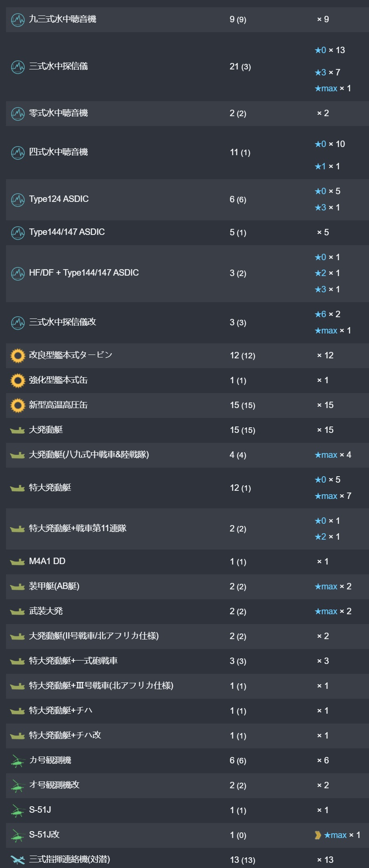The image size is (369, 868).
Task: Click the boiler icon next to 新型高温高圧缶
Action: coord(18,405)
